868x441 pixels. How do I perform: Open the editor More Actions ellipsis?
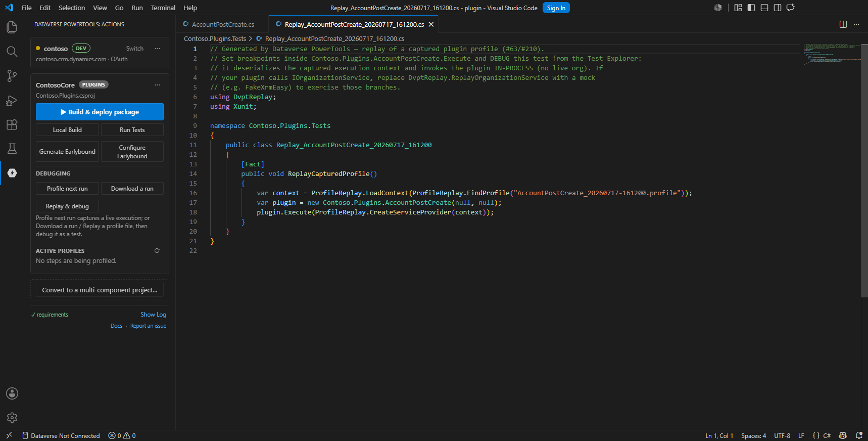click(x=856, y=24)
